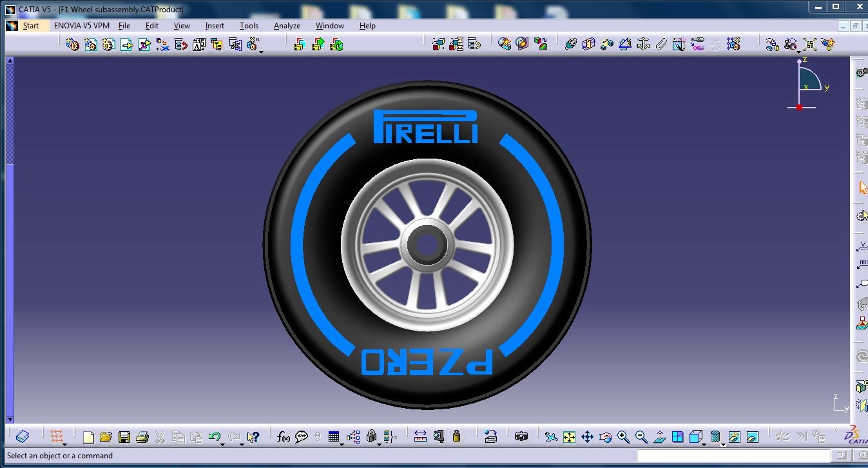Activate Fly mode airplane icon

[551, 437]
